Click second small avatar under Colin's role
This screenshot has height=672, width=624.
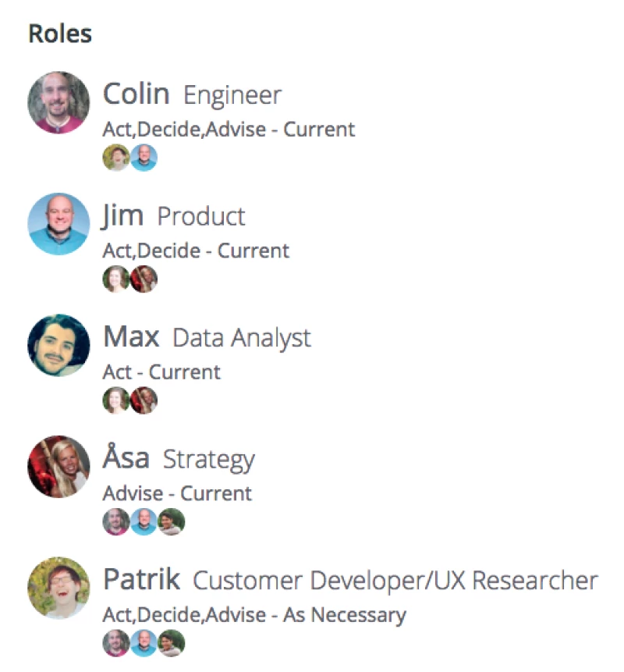(x=144, y=158)
